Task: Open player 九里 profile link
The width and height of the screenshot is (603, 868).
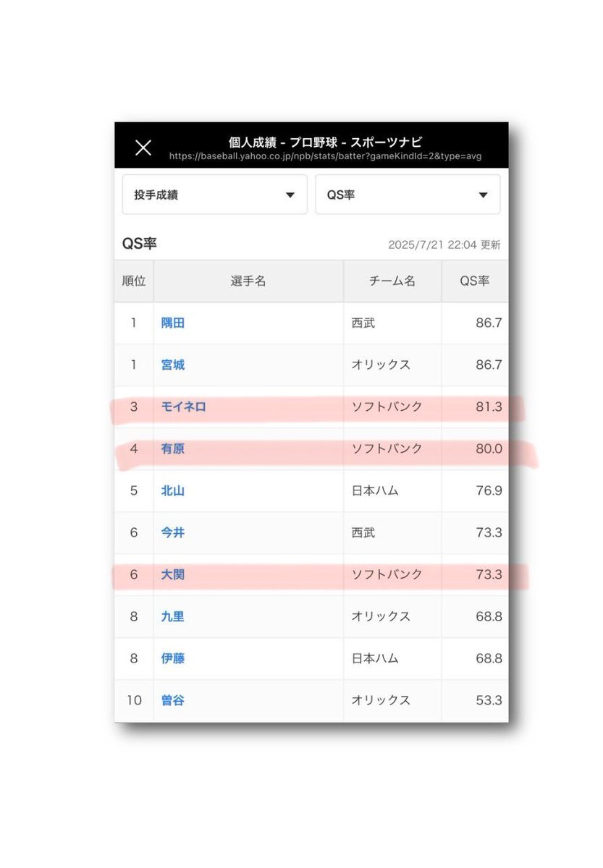Action: pyautogui.click(x=173, y=616)
